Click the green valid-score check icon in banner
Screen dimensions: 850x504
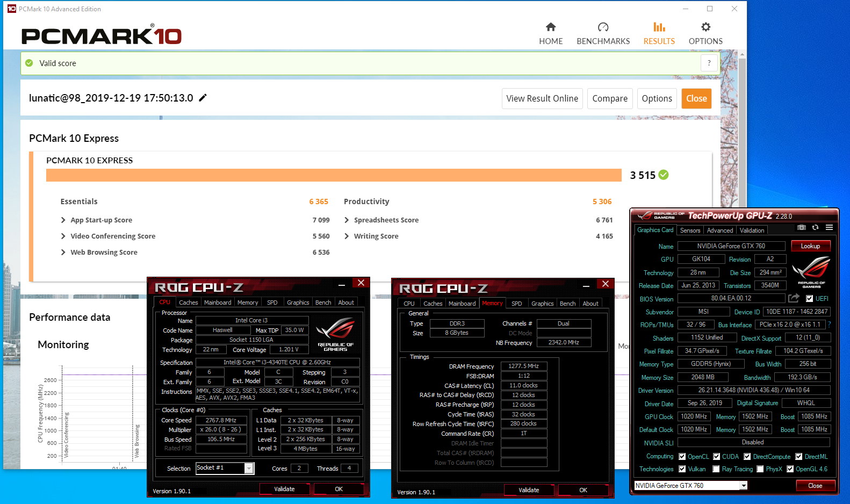tap(29, 63)
